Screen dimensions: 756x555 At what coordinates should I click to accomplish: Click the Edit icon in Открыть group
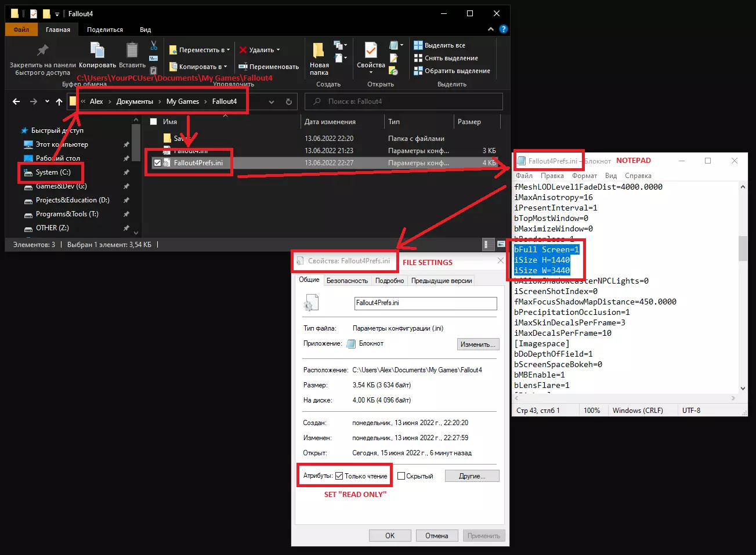tap(393, 58)
